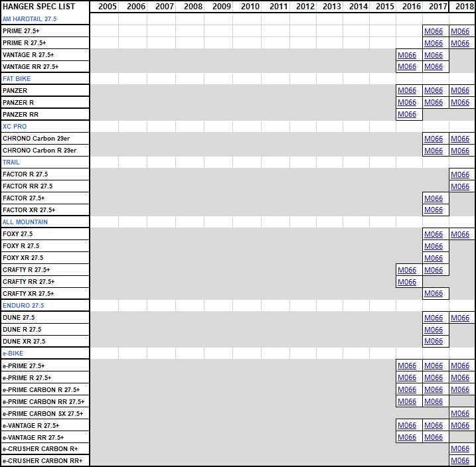Follow M066 link for VANTAGE RR 27.5+ 2017
This screenshot has width=476, height=467.
pos(434,66)
